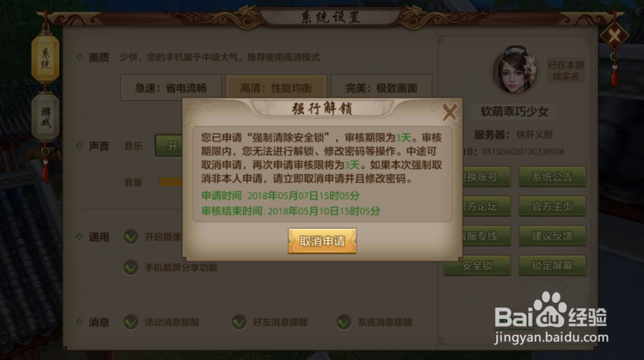The width and height of the screenshot is (644, 360).
Task: Uncheck the 开启摄像 checkbox
Action: coord(131,237)
